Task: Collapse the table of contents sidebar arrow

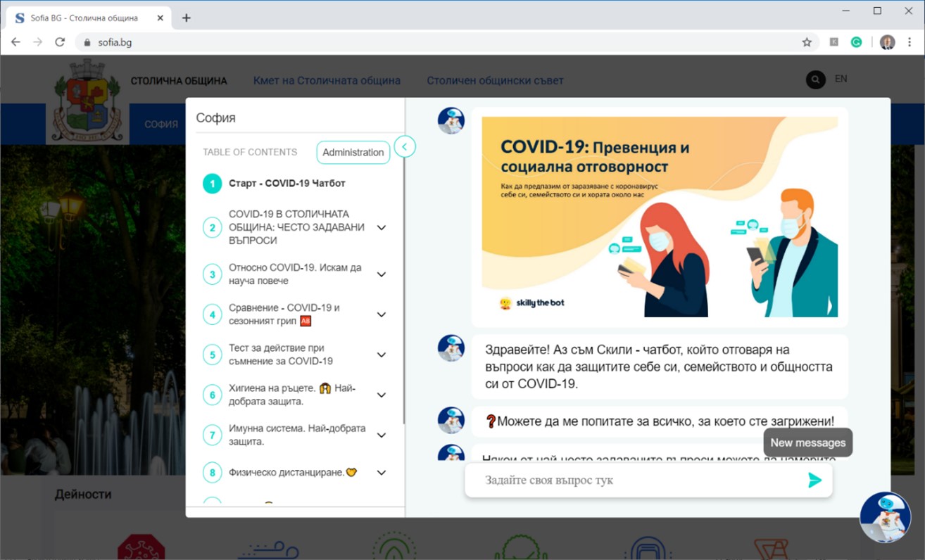Action: click(405, 146)
